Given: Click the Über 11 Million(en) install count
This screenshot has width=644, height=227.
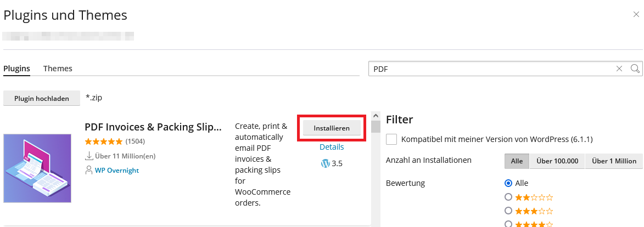Looking at the screenshot, I should pyautogui.click(x=125, y=156).
